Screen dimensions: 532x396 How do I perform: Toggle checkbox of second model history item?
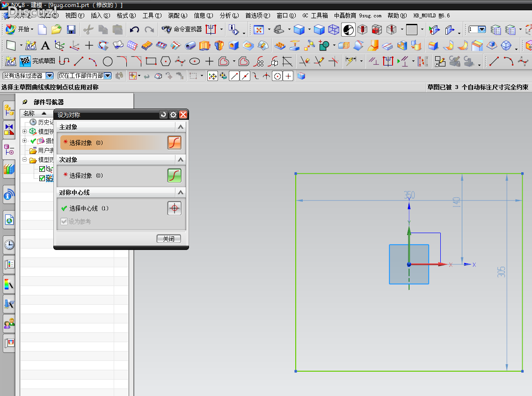(x=42, y=178)
